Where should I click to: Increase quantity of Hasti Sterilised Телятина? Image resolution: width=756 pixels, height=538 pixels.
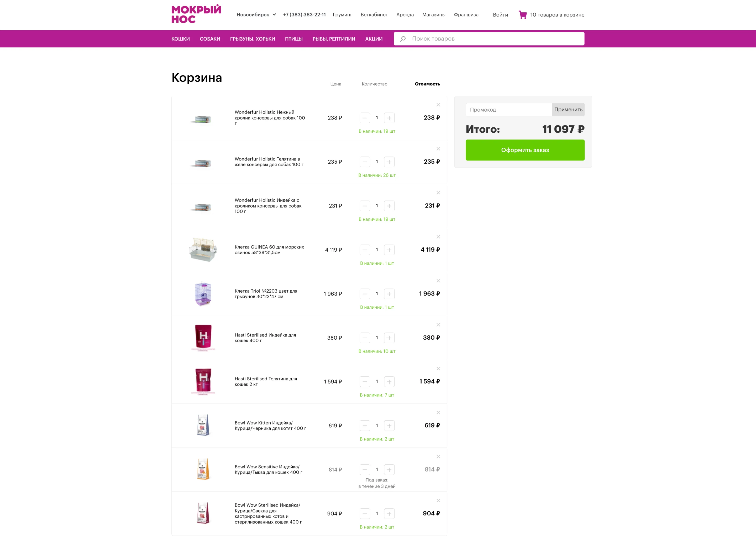(389, 382)
